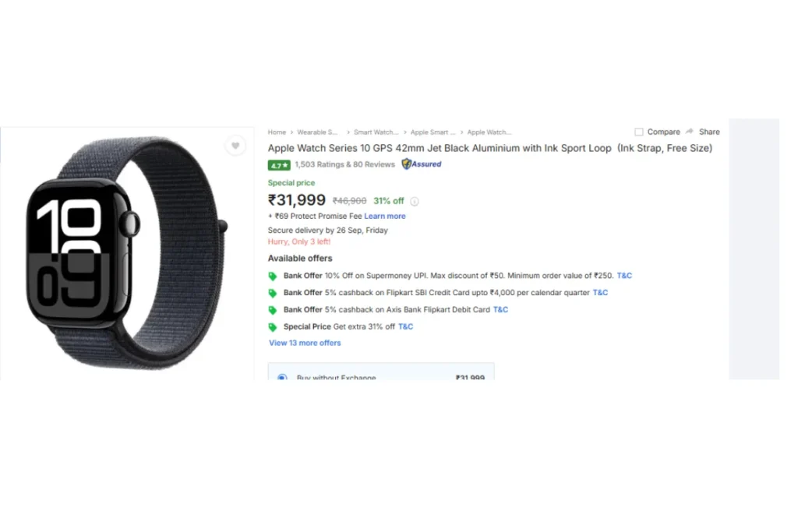Click the Special Price offer tag icon
This screenshot has height=532, width=798.
[x=273, y=327]
